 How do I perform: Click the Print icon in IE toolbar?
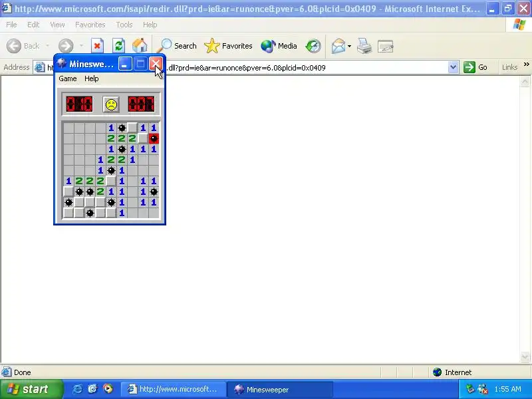pos(364,46)
